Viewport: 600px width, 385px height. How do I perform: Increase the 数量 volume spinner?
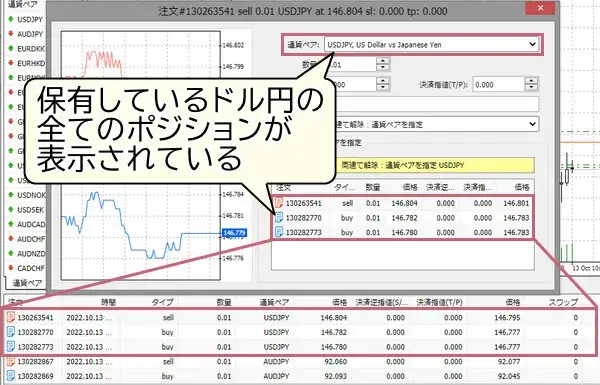(383, 60)
